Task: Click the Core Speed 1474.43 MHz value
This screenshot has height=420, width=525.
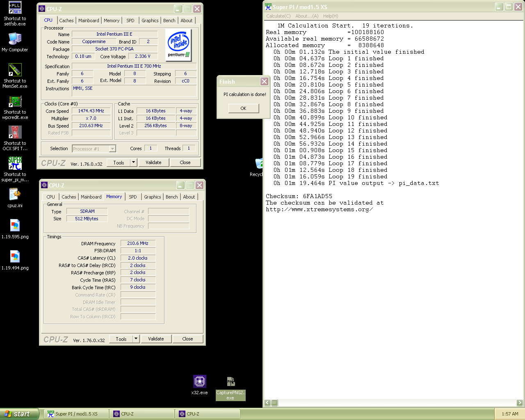Action: point(91,111)
